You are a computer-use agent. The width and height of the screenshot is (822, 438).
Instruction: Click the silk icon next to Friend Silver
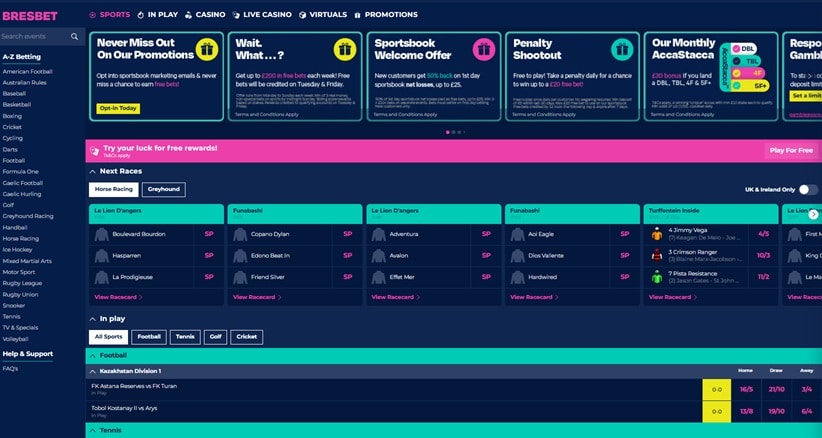click(x=240, y=277)
